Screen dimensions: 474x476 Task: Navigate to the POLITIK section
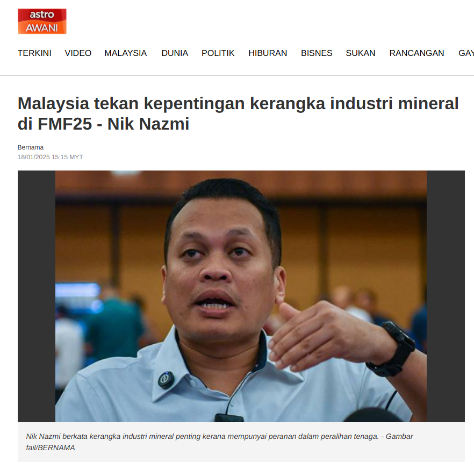pyautogui.click(x=218, y=53)
